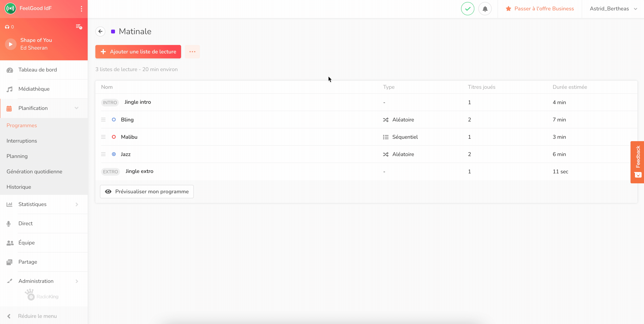The width and height of the screenshot is (644, 324).
Task: Select the Bling playlist name
Action: [127, 120]
